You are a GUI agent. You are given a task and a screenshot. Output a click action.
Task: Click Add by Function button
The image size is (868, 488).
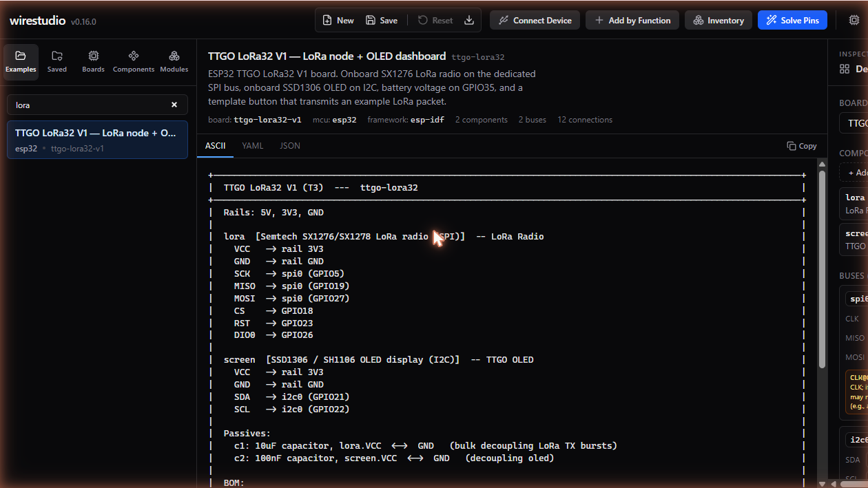coord(632,20)
